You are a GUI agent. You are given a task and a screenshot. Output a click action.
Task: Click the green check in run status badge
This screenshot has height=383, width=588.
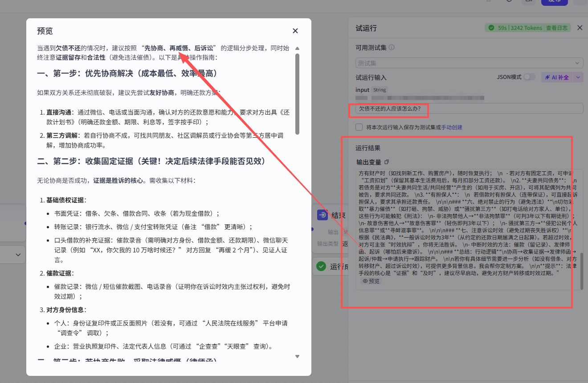pyautogui.click(x=491, y=28)
